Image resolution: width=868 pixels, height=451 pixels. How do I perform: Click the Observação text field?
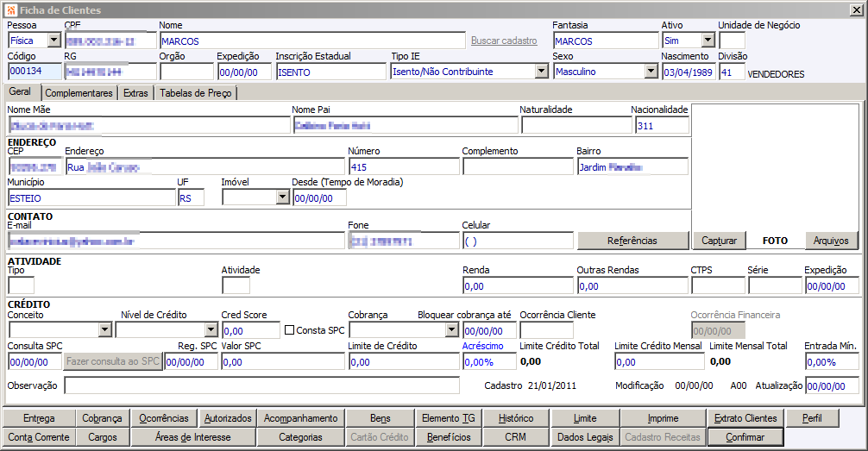pyautogui.click(x=261, y=385)
